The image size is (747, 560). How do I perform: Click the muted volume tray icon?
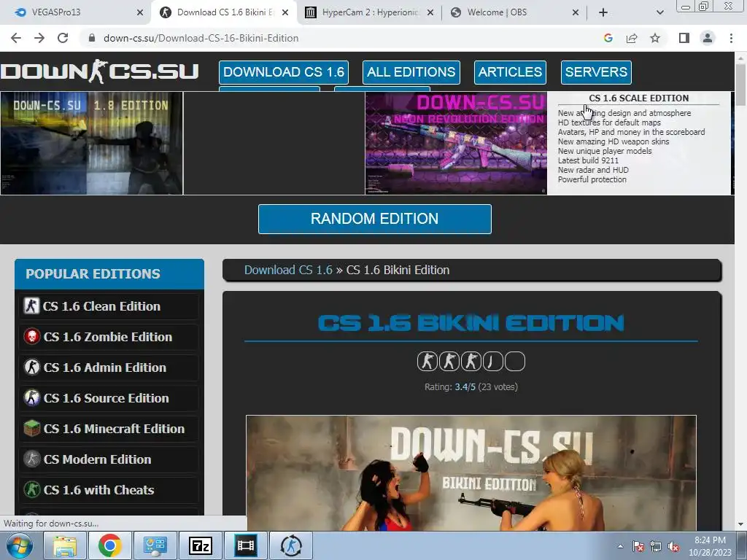pos(673,546)
